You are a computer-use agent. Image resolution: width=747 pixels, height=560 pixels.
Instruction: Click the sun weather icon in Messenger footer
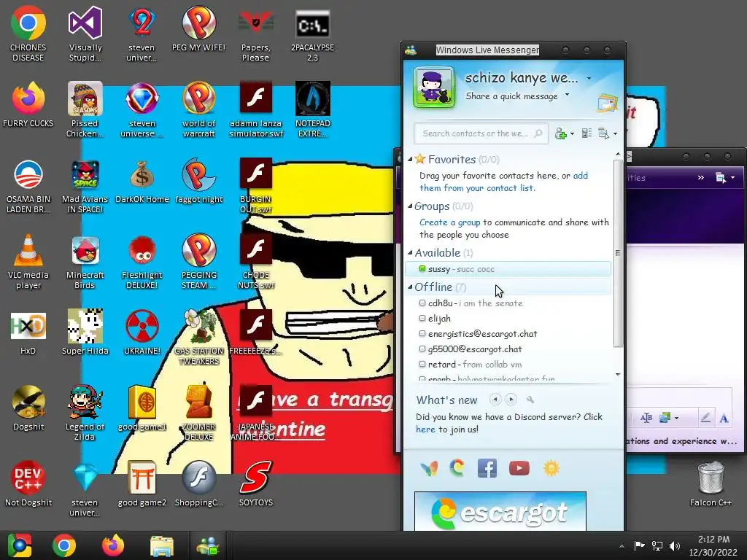[x=551, y=468]
